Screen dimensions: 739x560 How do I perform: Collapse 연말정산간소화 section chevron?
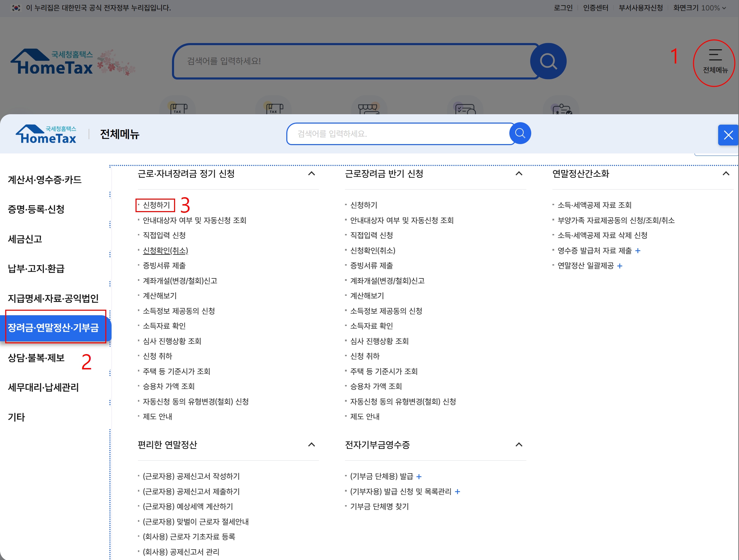point(726,174)
